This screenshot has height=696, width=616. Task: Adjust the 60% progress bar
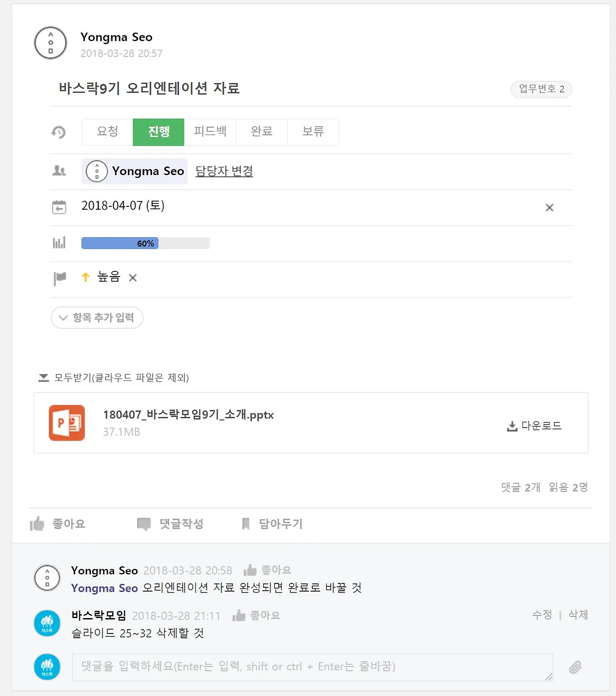pyautogui.click(x=145, y=243)
